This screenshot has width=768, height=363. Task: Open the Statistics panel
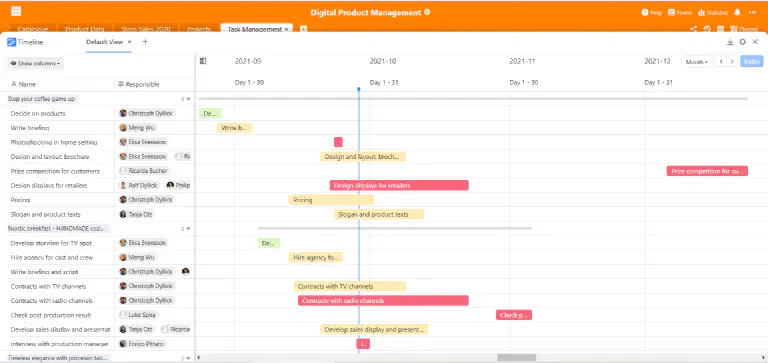pos(713,12)
